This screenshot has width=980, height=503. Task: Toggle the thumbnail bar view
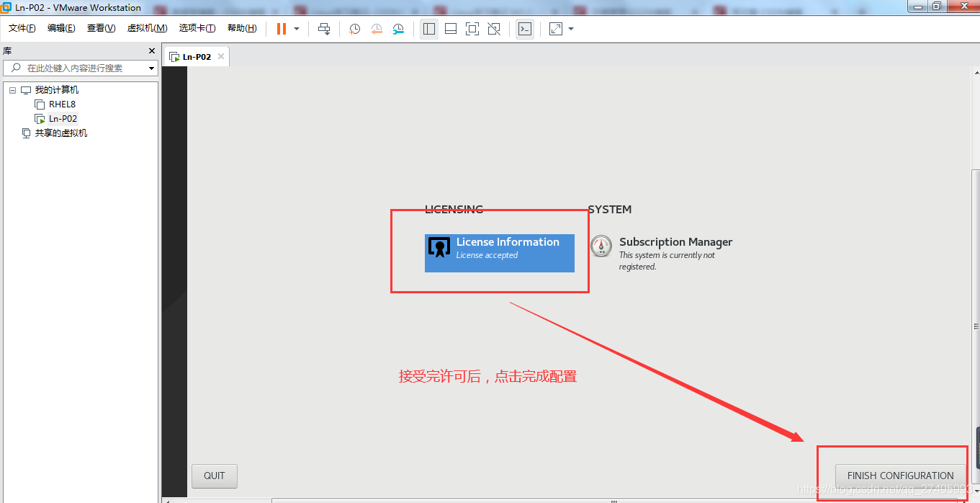coord(451,29)
